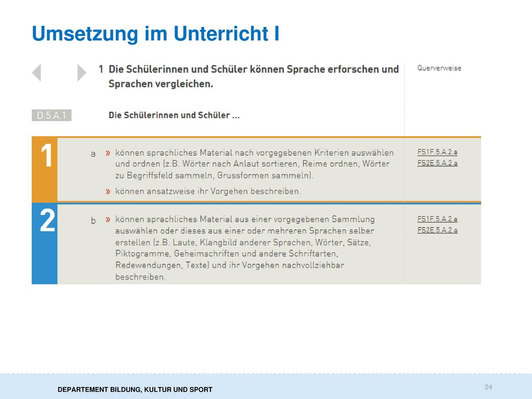The height and width of the screenshot is (399, 532).
Task: Click the right gray arrow for next competence
Action: click(82, 72)
